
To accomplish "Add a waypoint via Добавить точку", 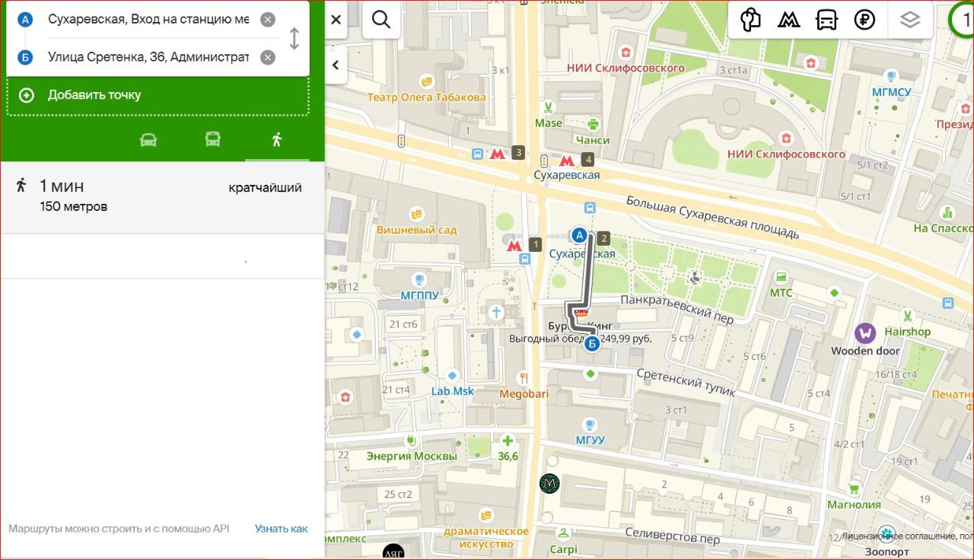I will (x=158, y=95).
